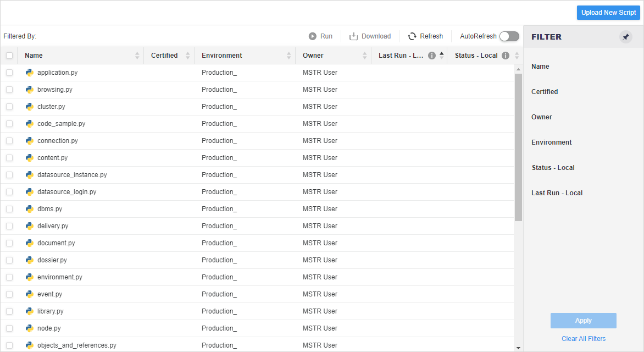Click the pin icon in Filter panel
Viewport: 644px width, 352px height.
coord(625,37)
